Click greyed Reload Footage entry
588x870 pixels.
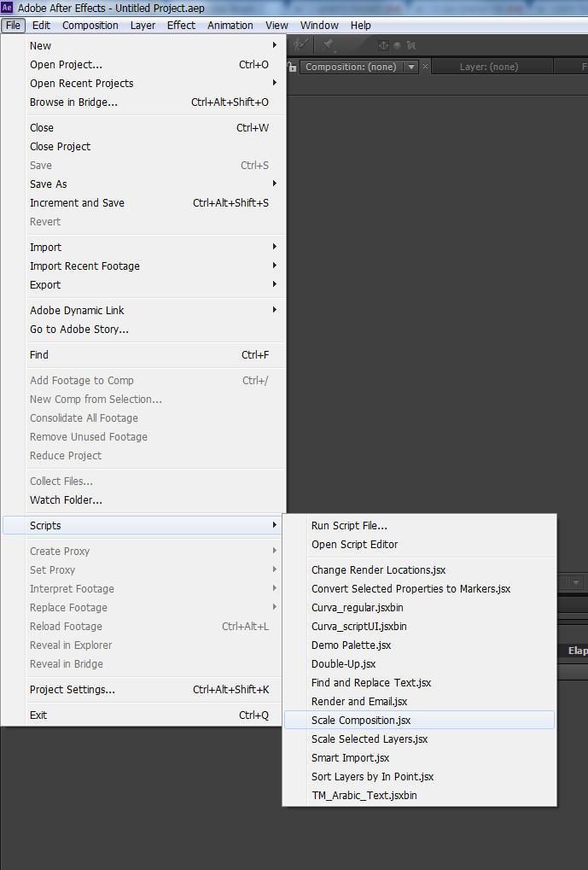(x=143, y=627)
